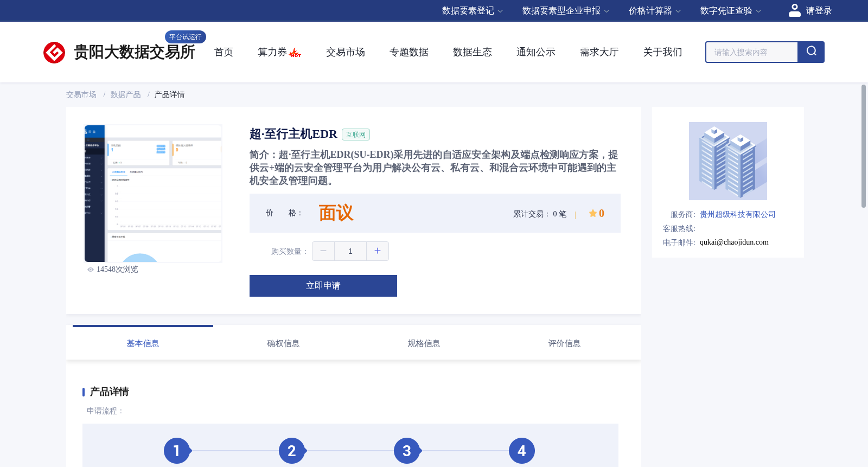Click the Guiyang Big Data Exchange logo icon
The height and width of the screenshot is (467, 868).
pos(54,53)
